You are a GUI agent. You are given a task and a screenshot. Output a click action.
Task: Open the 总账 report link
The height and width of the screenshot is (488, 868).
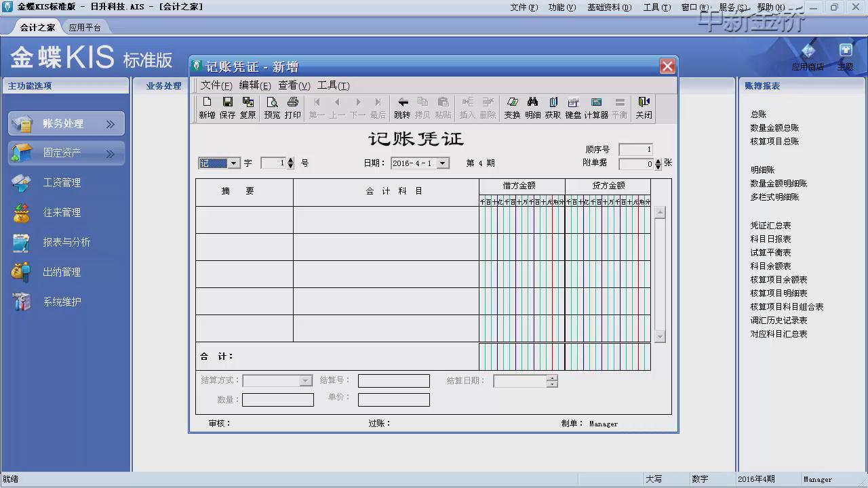(x=758, y=115)
